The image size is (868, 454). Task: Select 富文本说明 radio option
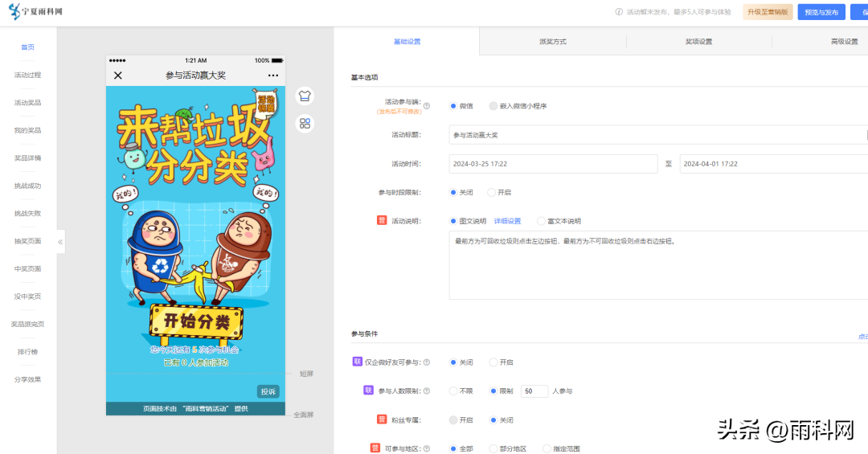click(x=541, y=221)
